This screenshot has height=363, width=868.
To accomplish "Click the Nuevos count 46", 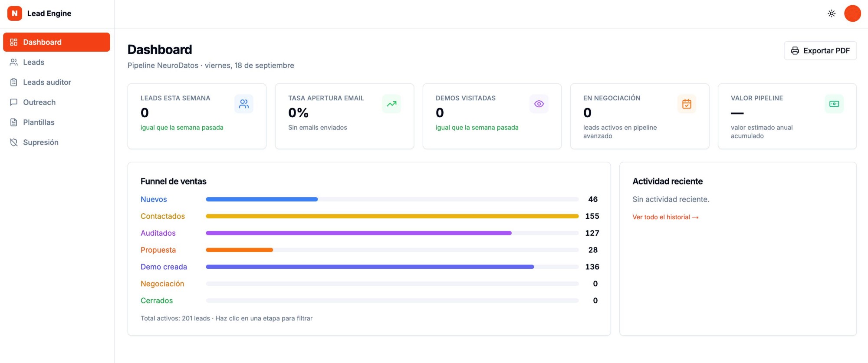I will pyautogui.click(x=593, y=199).
